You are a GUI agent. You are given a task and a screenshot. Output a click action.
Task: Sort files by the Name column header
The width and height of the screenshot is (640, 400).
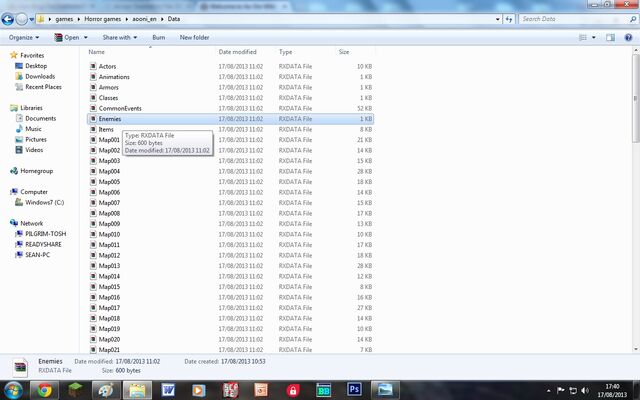coord(96,52)
